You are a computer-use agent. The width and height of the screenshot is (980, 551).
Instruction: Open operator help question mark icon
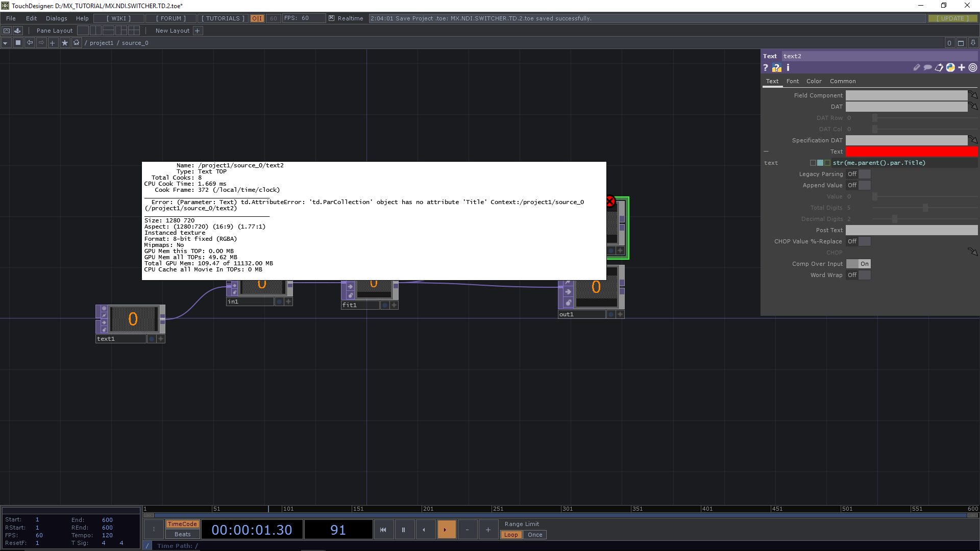[x=766, y=67]
